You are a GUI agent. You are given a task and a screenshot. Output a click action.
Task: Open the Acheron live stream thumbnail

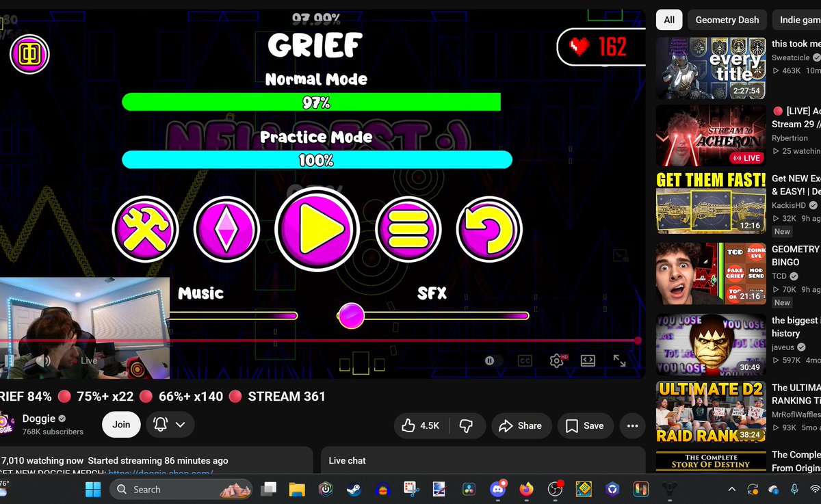pyautogui.click(x=711, y=135)
